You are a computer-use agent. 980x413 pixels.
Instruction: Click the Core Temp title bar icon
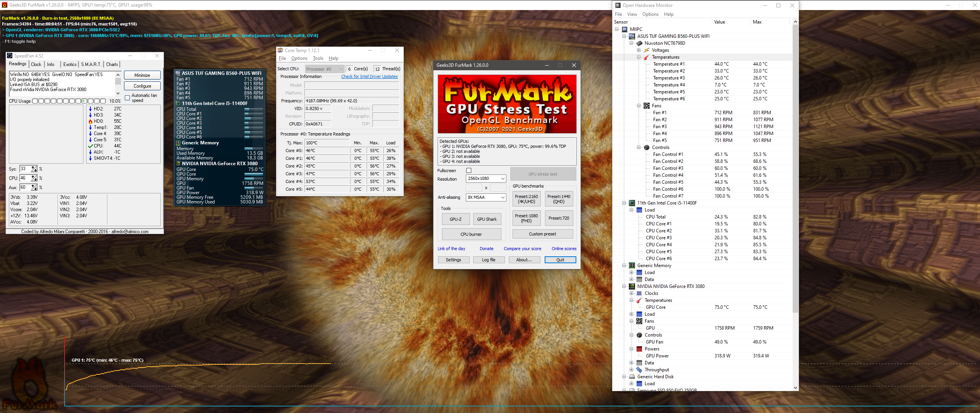pyautogui.click(x=280, y=51)
